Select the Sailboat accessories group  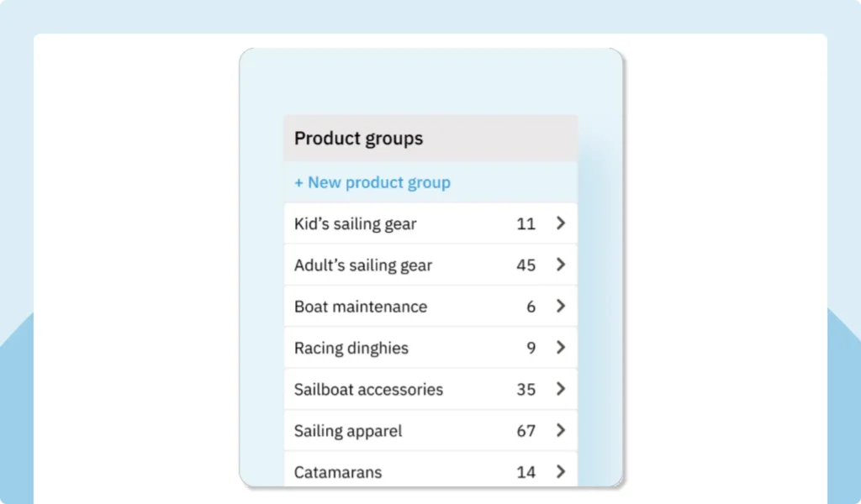point(368,389)
